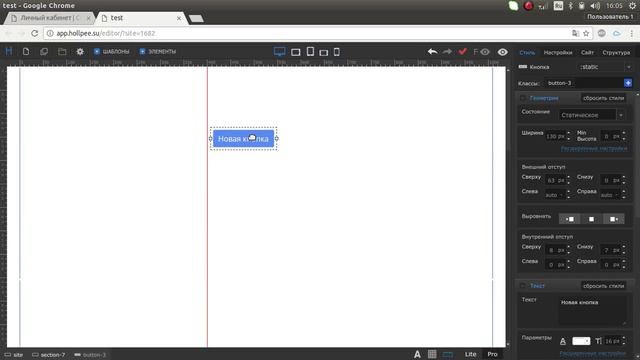Click the underlined A text color icon

click(x=563, y=341)
